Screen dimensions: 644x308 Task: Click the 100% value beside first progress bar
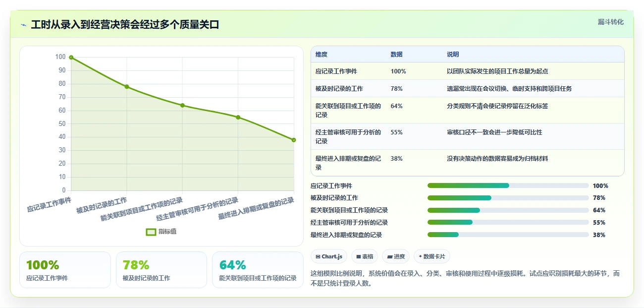(x=600, y=186)
